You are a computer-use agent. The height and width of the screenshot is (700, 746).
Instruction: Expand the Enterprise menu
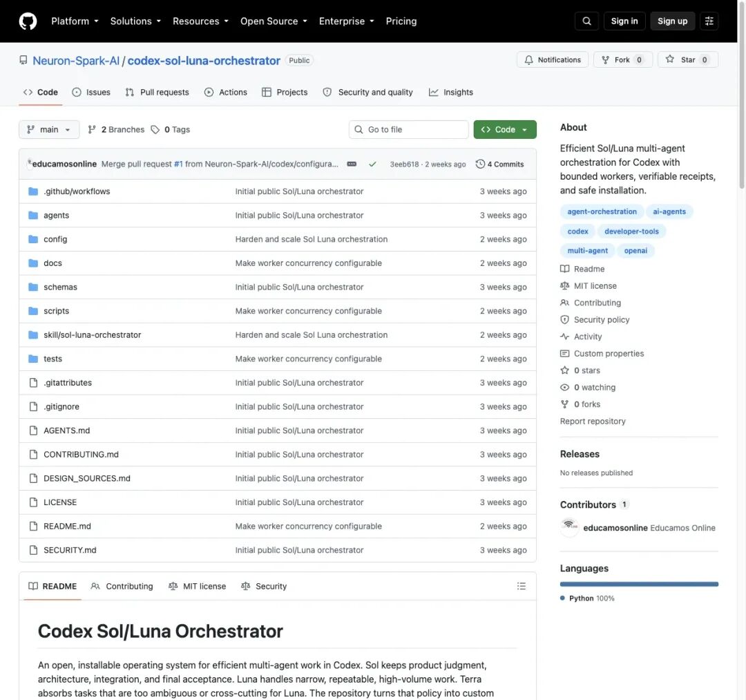click(346, 21)
